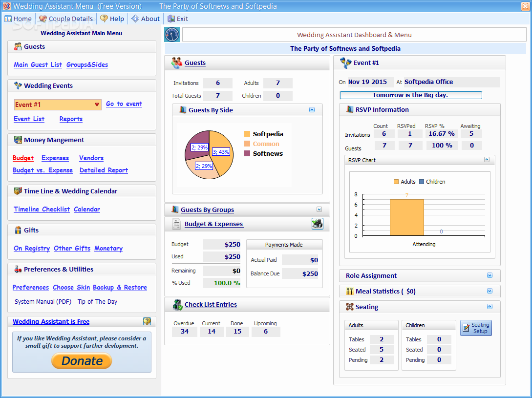Click the Event #1 champagne glasses icon
532x398 pixels.
[x=346, y=63]
